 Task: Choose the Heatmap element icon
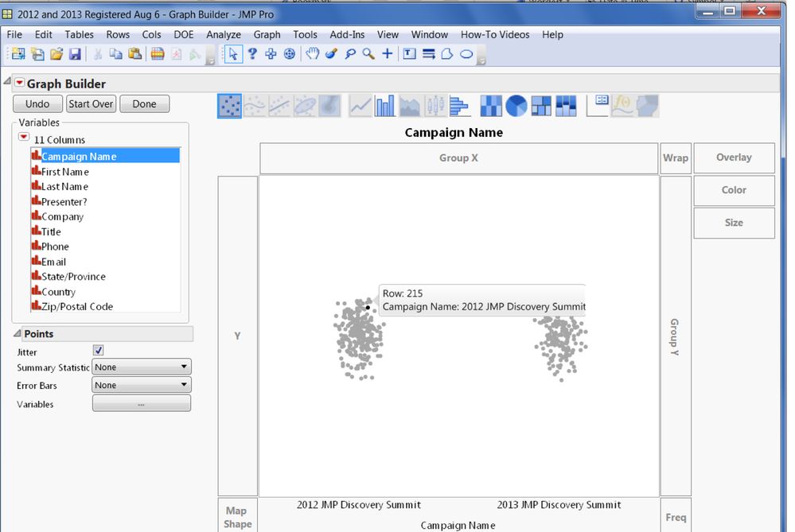491,107
